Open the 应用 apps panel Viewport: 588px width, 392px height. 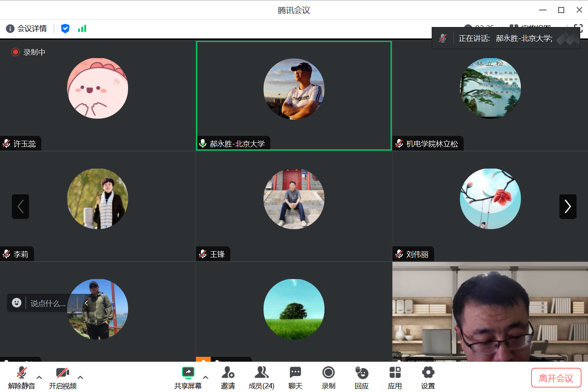[395, 378]
